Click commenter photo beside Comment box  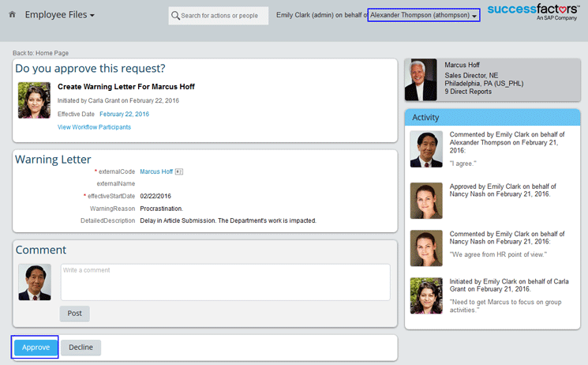[35, 282]
